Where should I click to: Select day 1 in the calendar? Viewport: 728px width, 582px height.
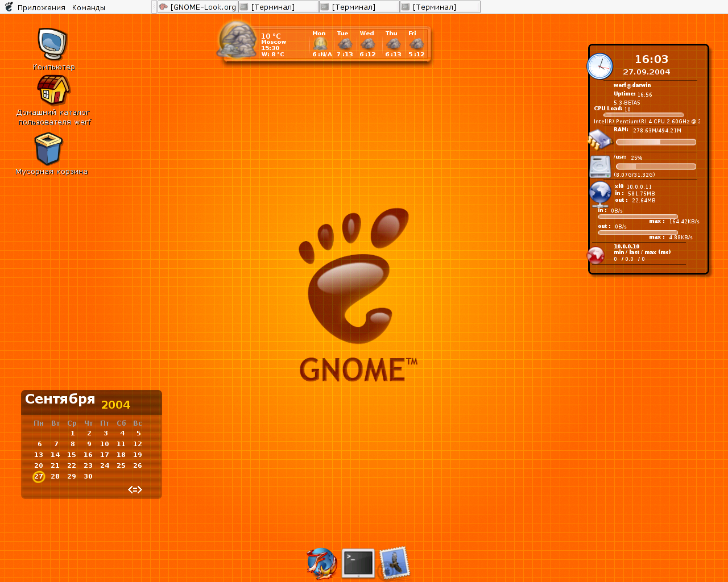(73, 433)
